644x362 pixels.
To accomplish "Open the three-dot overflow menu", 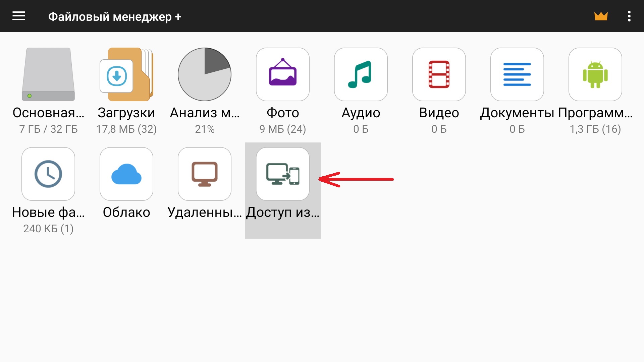I will [x=629, y=16].
